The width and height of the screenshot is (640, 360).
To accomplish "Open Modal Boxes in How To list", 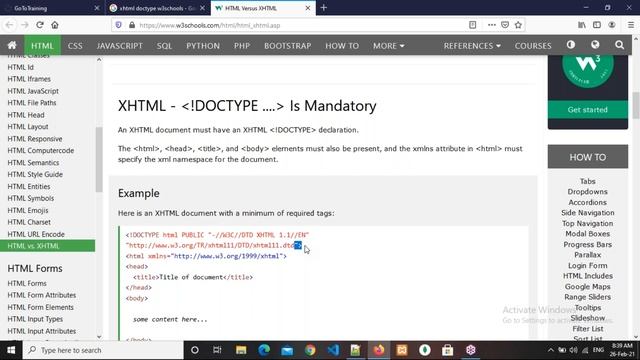I will pos(587,233).
